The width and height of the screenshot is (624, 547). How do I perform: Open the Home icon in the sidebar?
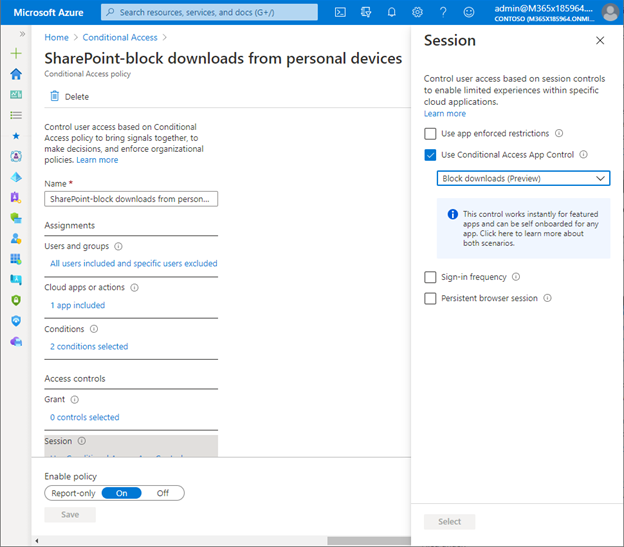16,74
